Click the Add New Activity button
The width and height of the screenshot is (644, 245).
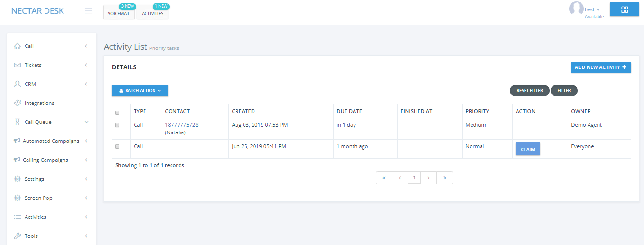[x=601, y=67]
